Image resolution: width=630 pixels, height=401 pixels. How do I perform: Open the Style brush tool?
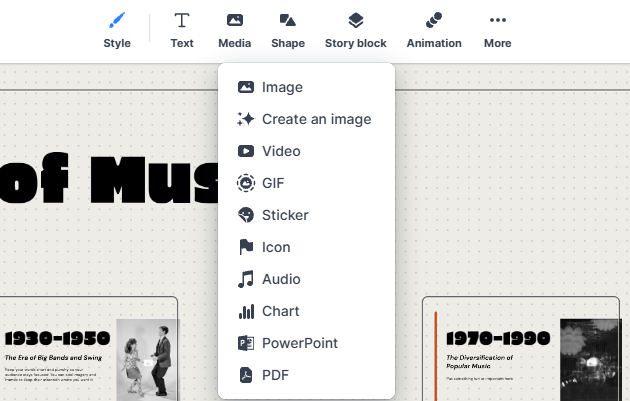point(117,30)
